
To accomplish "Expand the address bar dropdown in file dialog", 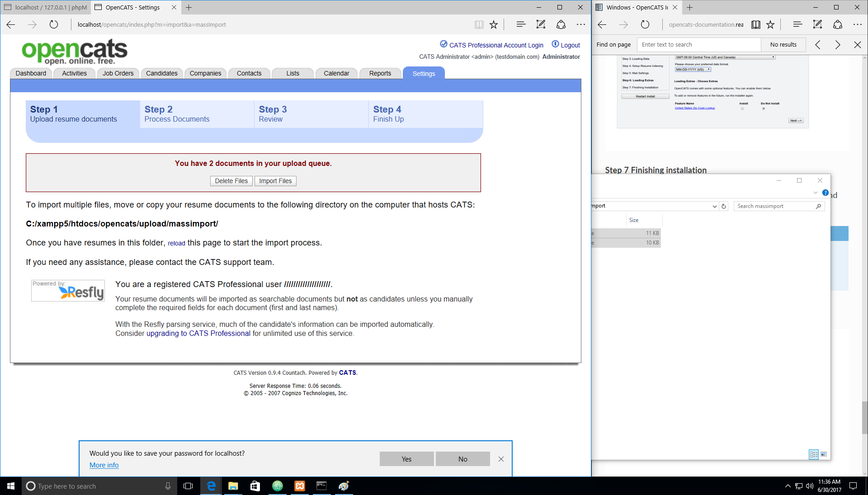I will pyautogui.click(x=715, y=206).
